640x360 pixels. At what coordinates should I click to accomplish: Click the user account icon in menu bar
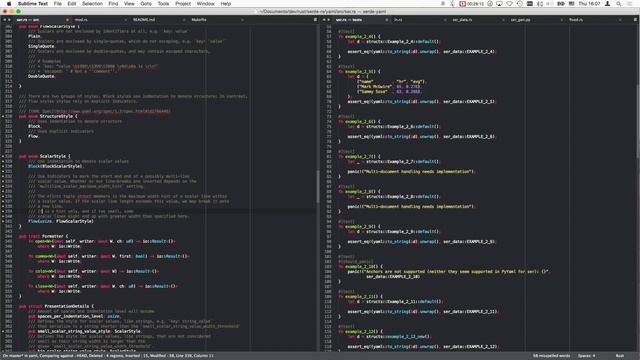coord(607,4)
